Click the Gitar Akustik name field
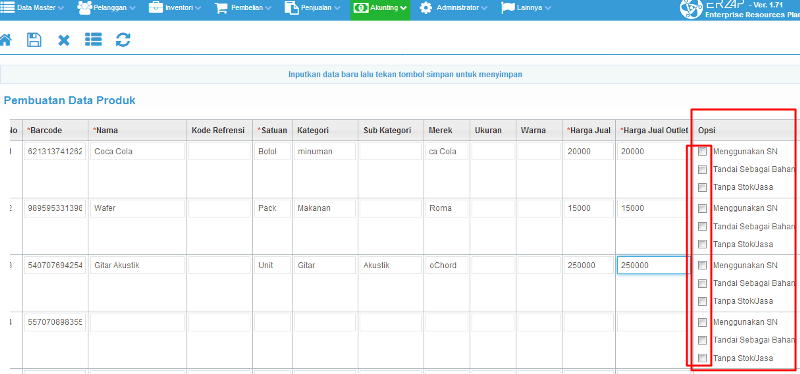This screenshot has height=374, width=800. (x=137, y=265)
